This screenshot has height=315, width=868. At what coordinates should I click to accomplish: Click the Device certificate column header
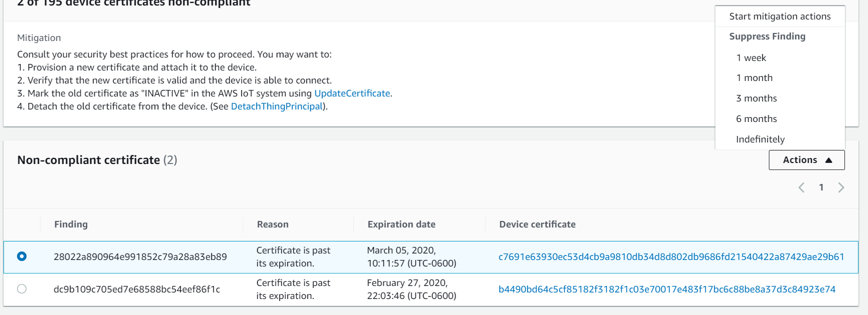tap(537, 224)
